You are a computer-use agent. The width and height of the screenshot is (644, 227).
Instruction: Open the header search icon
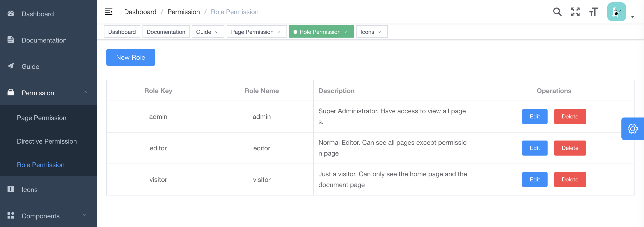click(557, 12)
